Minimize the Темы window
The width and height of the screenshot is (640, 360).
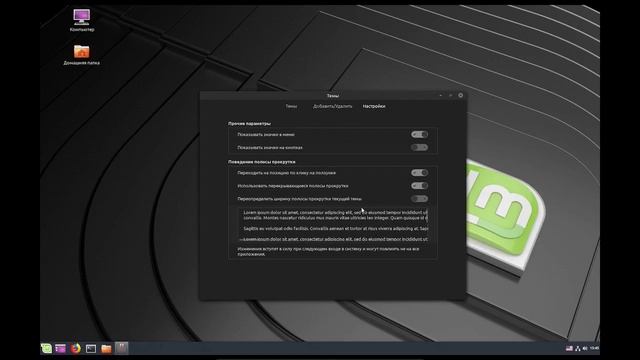pyautogui.click(x=441, y=95)
